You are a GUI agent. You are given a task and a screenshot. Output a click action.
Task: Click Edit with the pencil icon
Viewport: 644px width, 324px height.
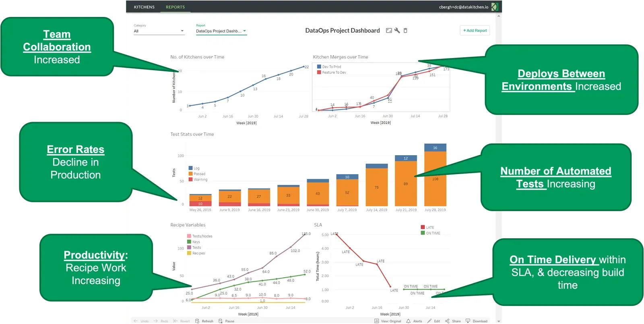pos(433,321)
